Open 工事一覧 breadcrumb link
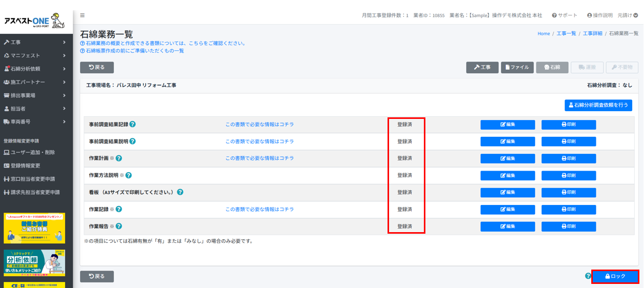Viewport: 644px width, 288px height. click(x=566, y=33)
